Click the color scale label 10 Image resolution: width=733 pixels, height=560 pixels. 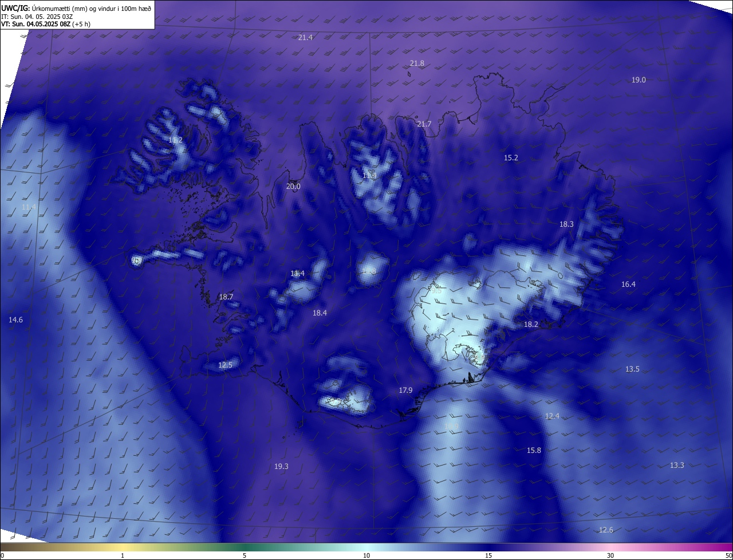(x=366, y=555)
